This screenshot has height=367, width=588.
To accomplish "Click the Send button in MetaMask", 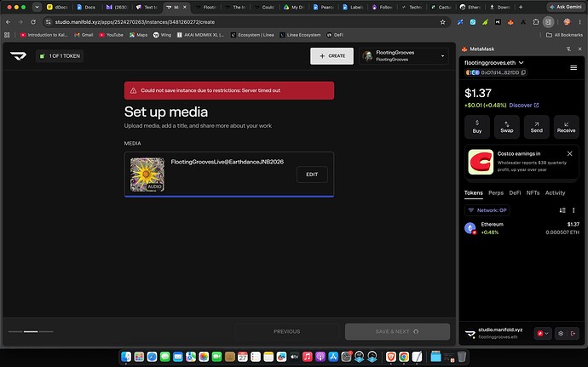I will [x=537, y=127].
